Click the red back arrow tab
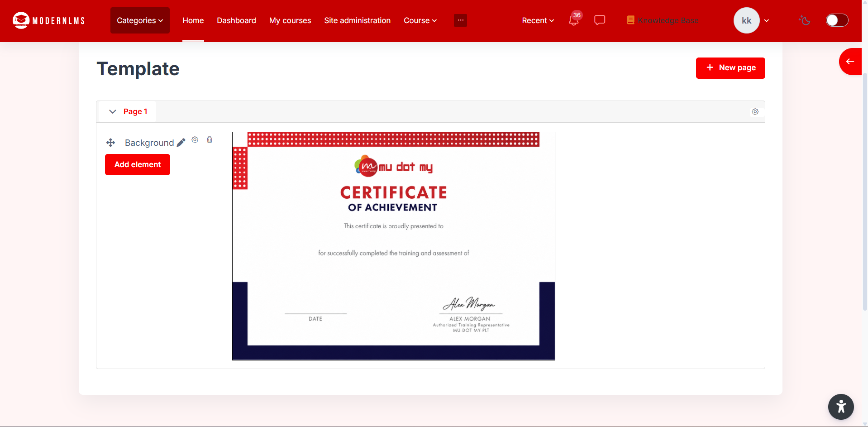 click(850, 62)
